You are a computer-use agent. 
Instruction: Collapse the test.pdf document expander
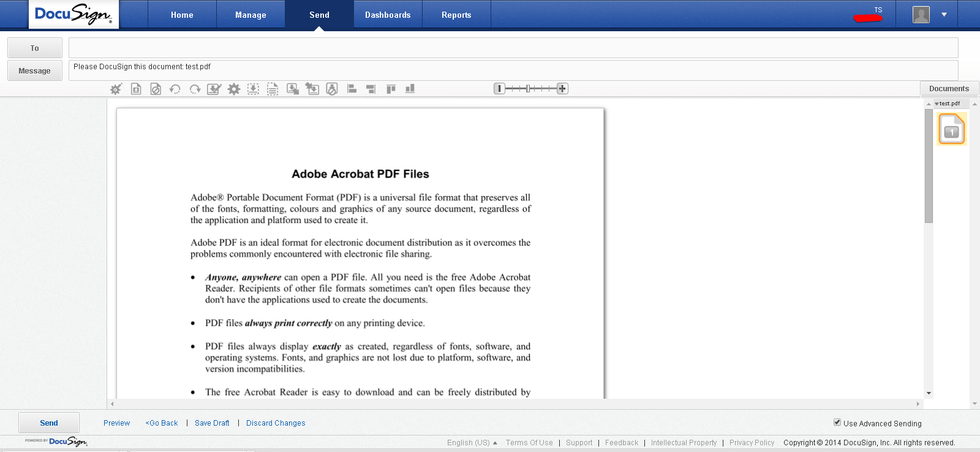937,104
